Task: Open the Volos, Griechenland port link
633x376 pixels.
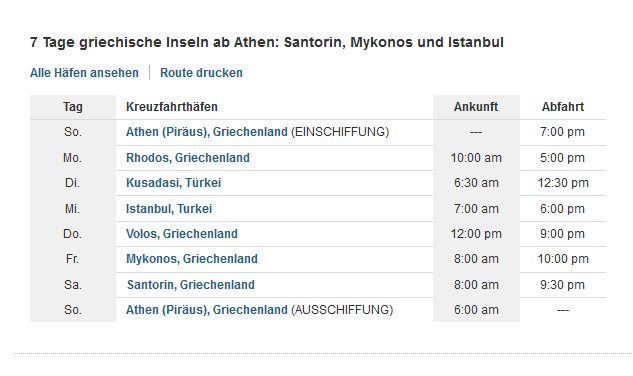Action: (x=182, y=234)
